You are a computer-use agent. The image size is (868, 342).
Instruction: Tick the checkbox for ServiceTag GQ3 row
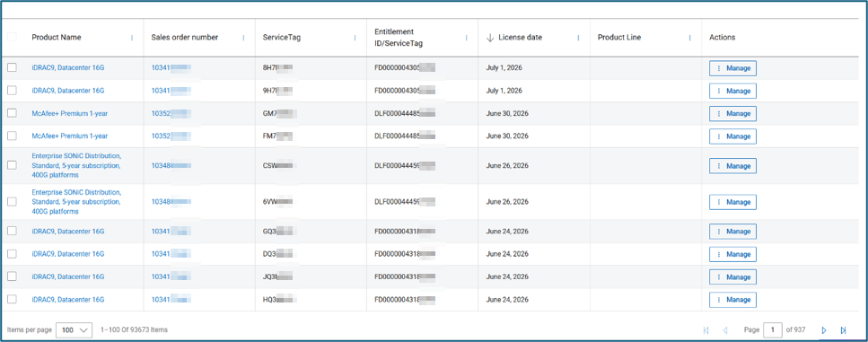(x=13, y=231)
